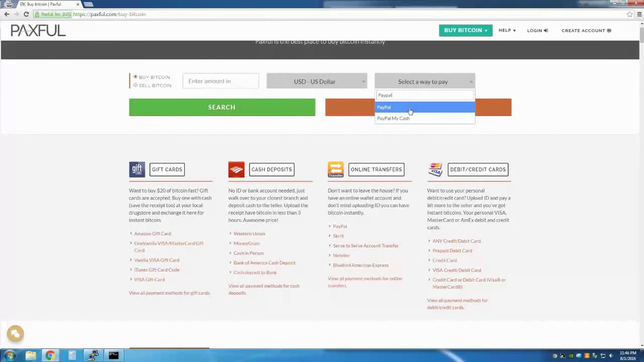Open Neteller link

coord(341,255)
